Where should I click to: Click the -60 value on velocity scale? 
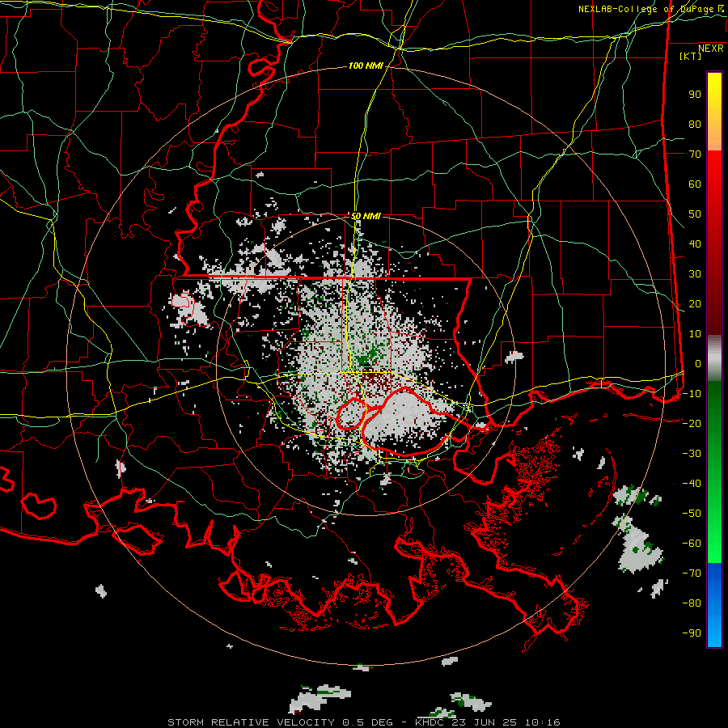[x=692, y=544]
